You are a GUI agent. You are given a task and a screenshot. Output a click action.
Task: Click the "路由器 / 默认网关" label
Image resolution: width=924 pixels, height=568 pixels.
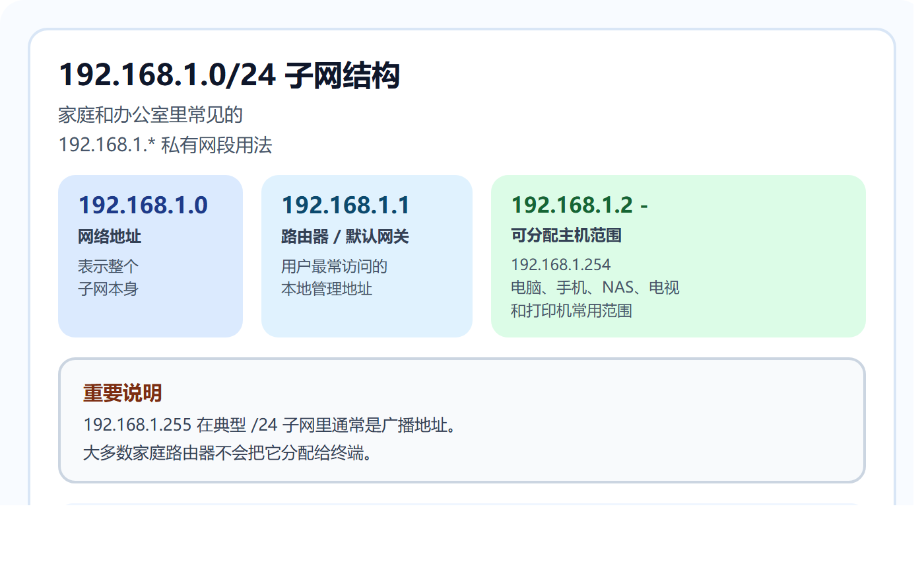pyautogui.click(x=345, y=237)
